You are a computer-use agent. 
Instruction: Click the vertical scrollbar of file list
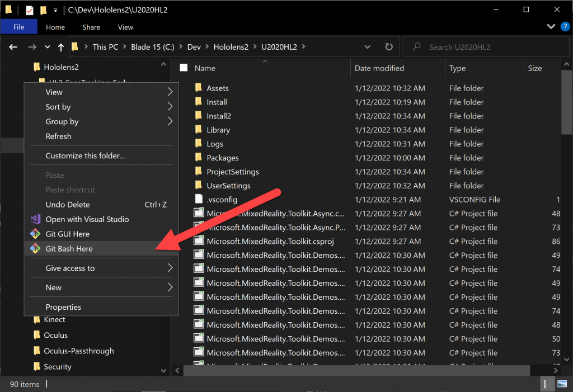(566, 102)
